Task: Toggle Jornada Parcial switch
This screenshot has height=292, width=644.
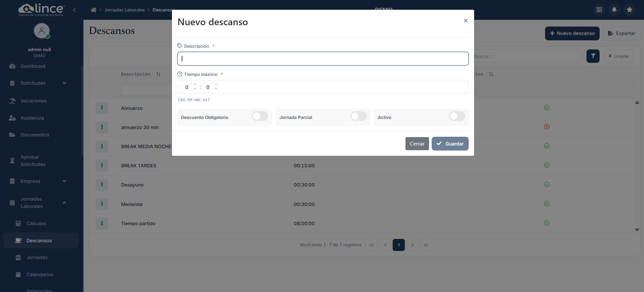Action: coord(358,116)
